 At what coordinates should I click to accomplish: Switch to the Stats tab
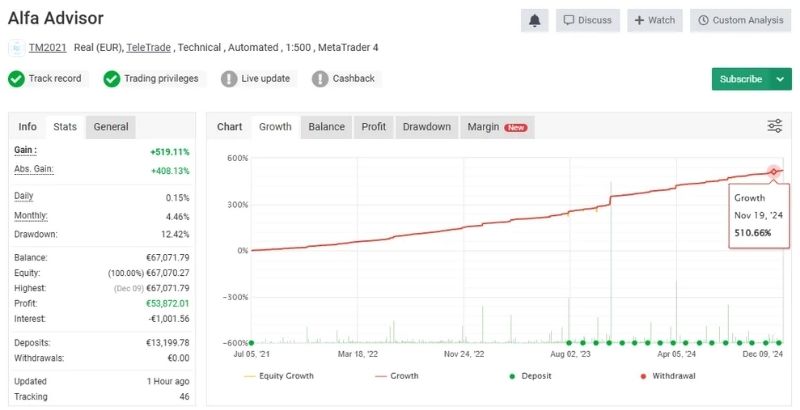click(65, 126)
